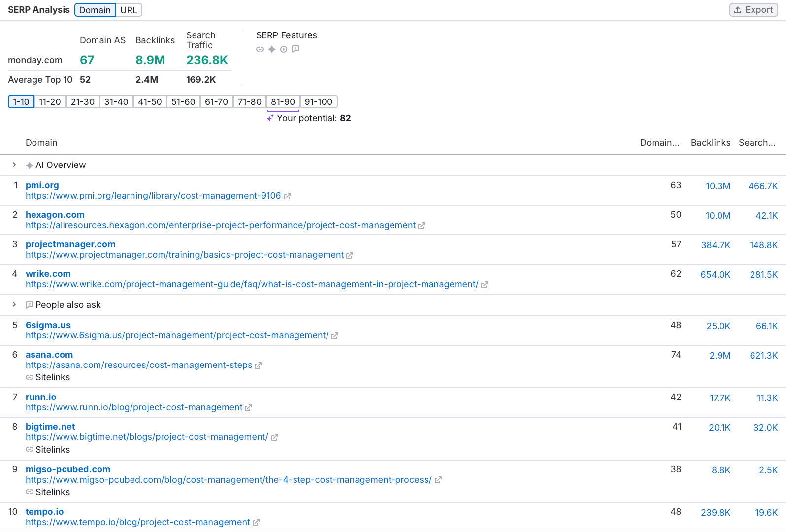Open external link icon for projectmanager.com URL

click(x=350, y=255)
